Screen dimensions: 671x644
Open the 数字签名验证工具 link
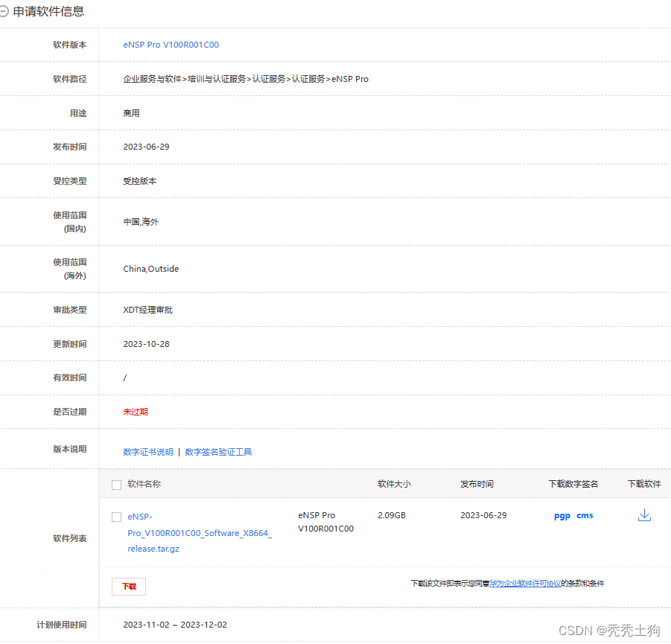(218, 453)
